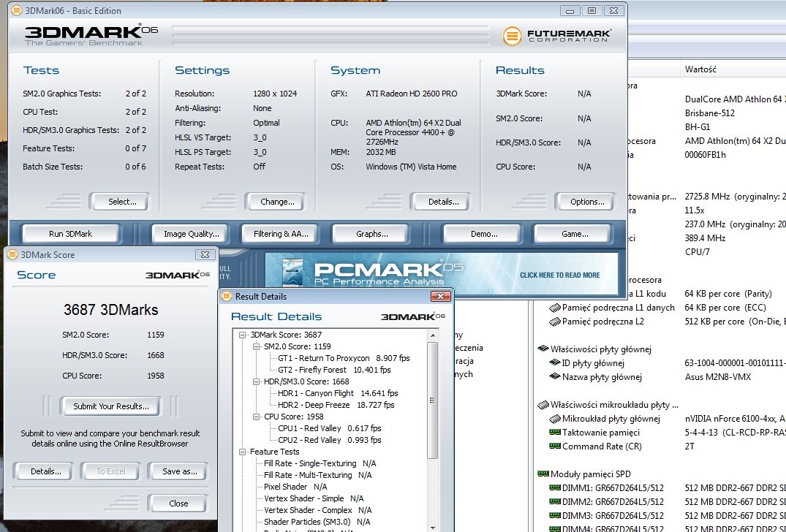This screenshot has width=786, height=532.
Task: Open Image Quality tool
Action: click(x=189, y=234)
